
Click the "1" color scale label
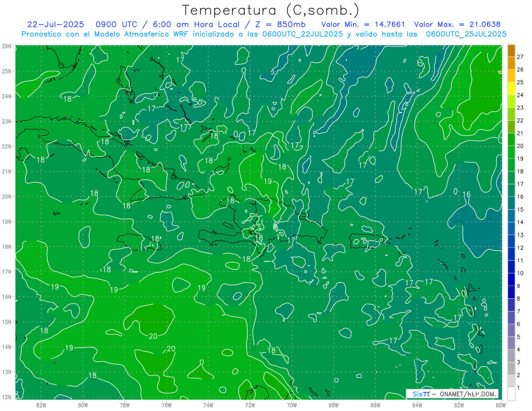(519, 388)
